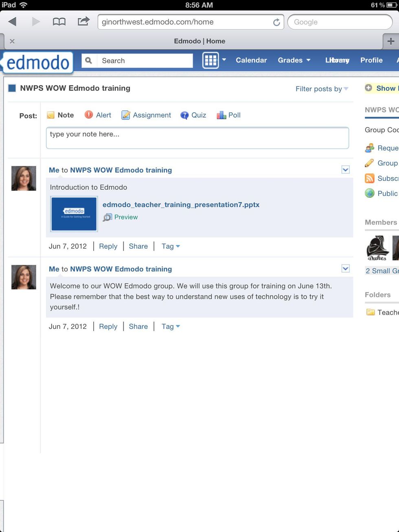399x532 pixels.
Task: Select the Note post type icon
Action: click(50, 115)
